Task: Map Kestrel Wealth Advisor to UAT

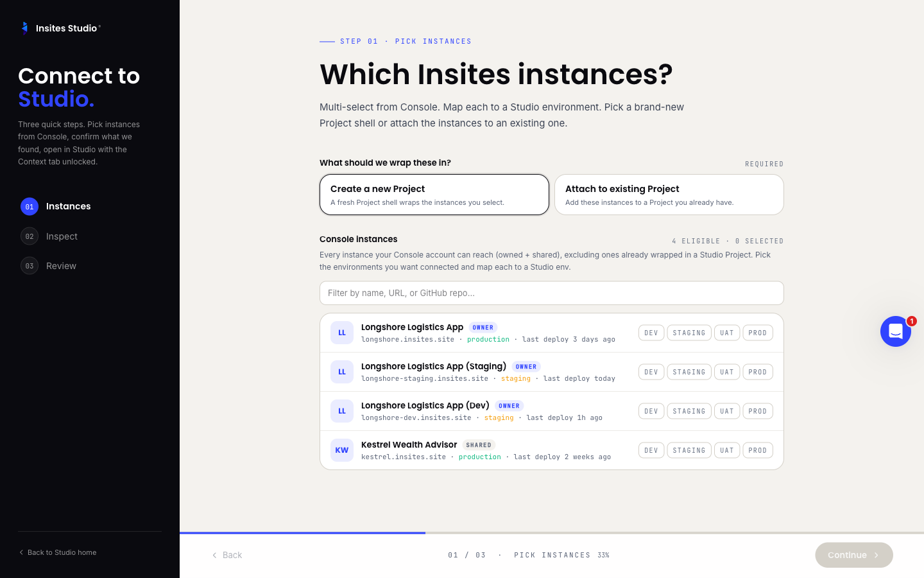Action: coord(727,450)
